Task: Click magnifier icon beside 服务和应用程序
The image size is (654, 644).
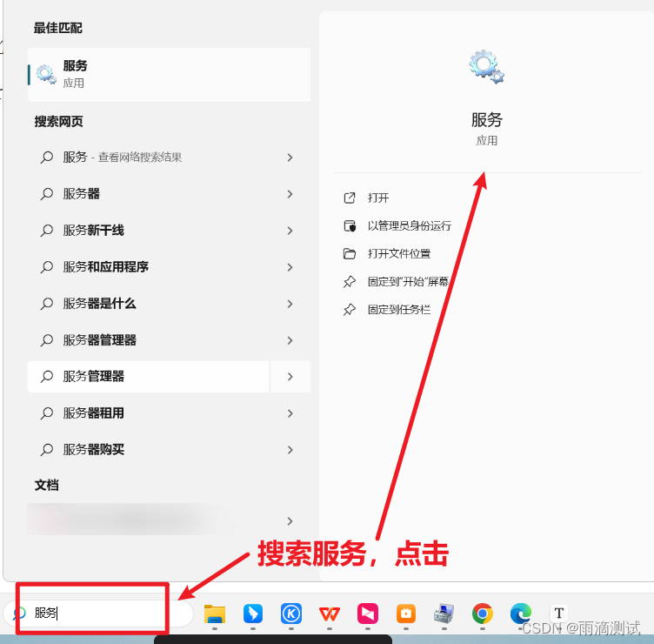Action: click(47, 267)
